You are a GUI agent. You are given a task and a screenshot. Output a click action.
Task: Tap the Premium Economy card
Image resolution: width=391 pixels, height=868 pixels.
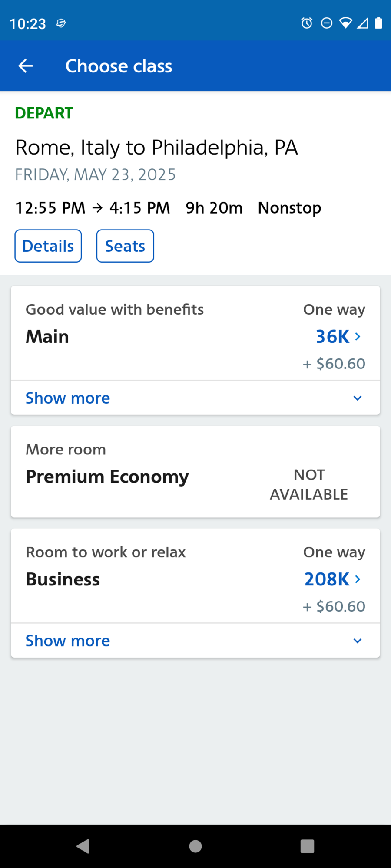[195, 472]
